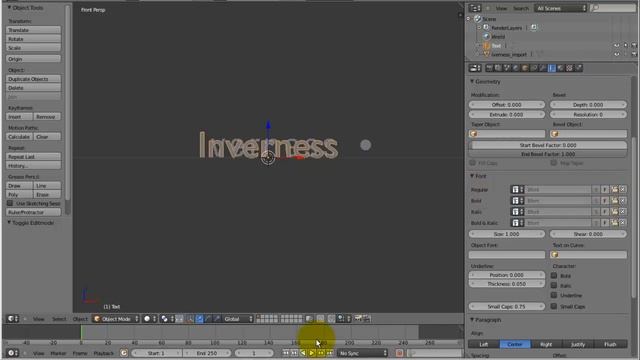Open the Texture properties tab icon
Image resolution: width=640 pixels, height=360 pixels.
click(x=569, y=68)
